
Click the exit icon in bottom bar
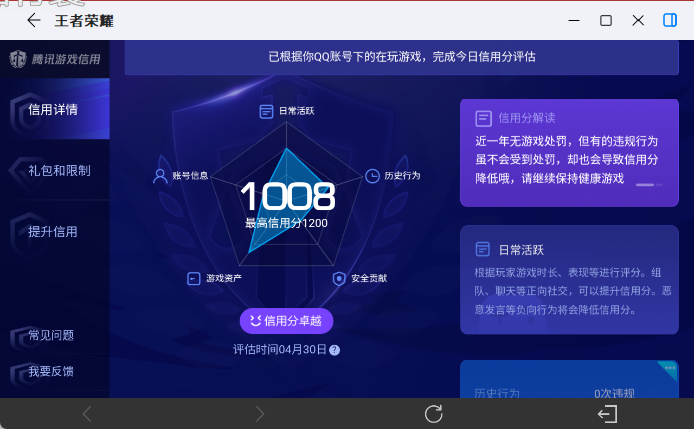(607, 414)
